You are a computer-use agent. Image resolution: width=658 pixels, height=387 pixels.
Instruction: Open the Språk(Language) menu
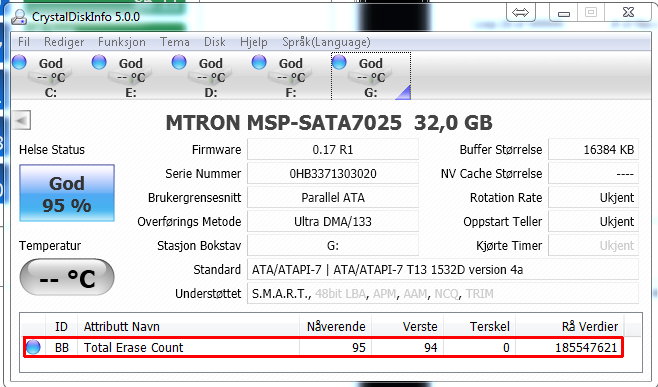pyautogui.click(x=326, y=42)
